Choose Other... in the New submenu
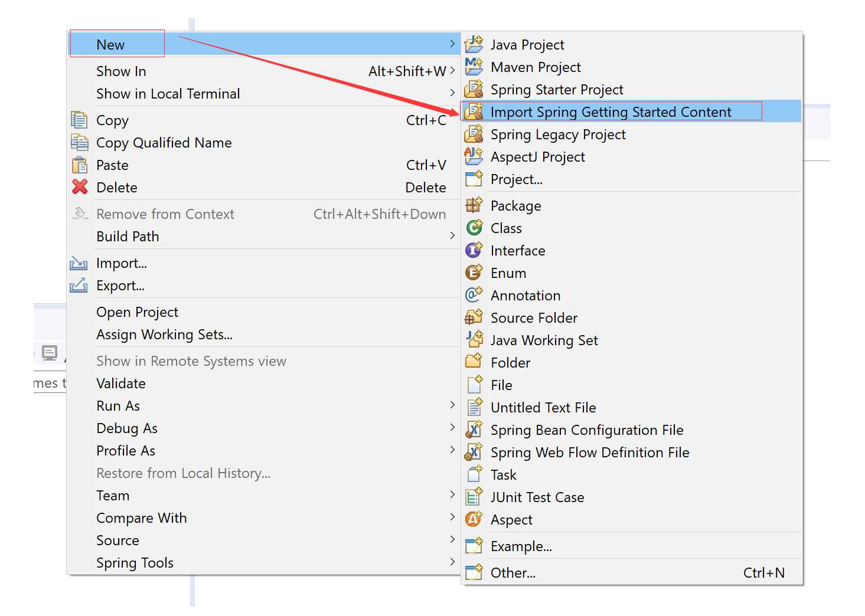 tap(631, 572)
